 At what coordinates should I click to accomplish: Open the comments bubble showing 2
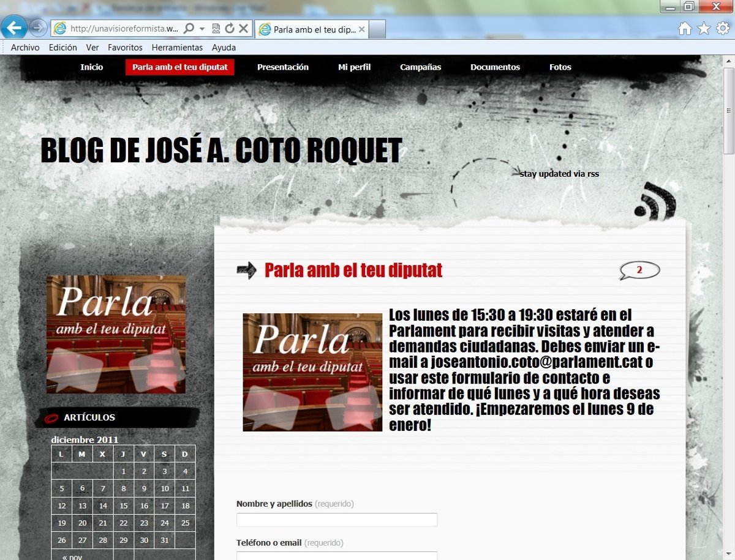coord(639,271)
